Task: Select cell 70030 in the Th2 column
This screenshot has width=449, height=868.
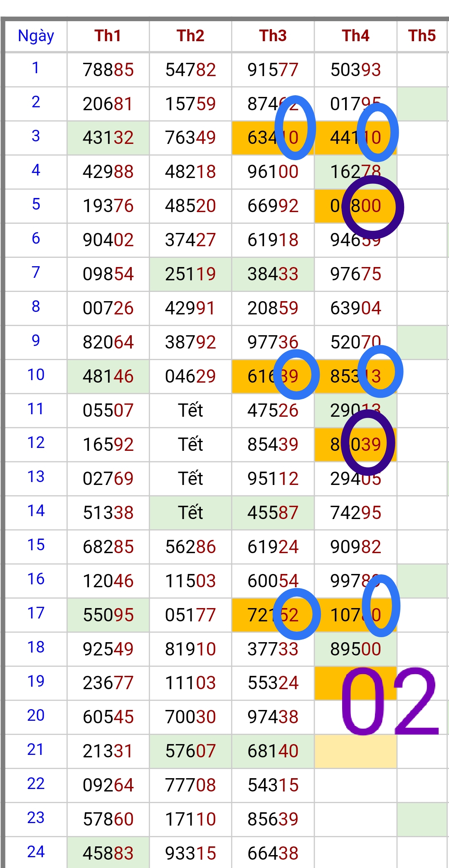Action: (190, 717)
